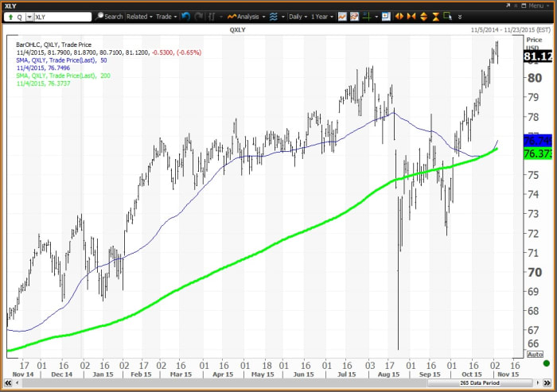Click the green status circle at bottom right
The width and height of the screenshot is (557, 392).
[x=547, y=363]
